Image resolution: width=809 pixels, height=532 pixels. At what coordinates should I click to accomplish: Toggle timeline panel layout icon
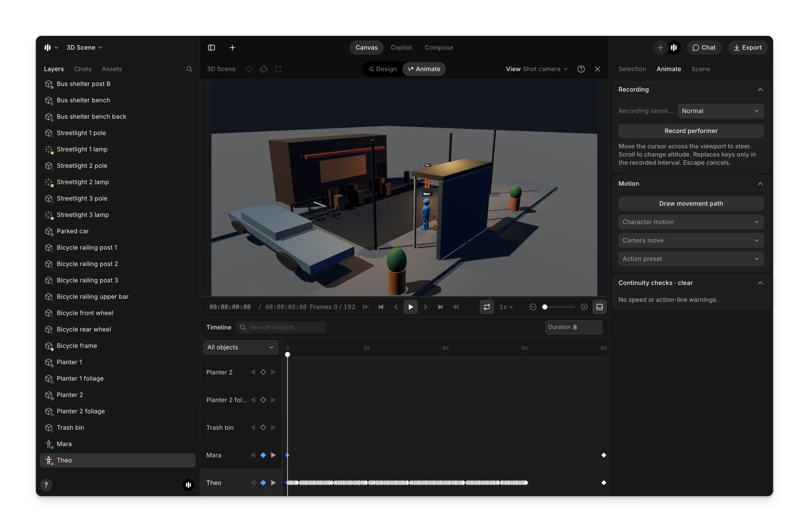599,307
